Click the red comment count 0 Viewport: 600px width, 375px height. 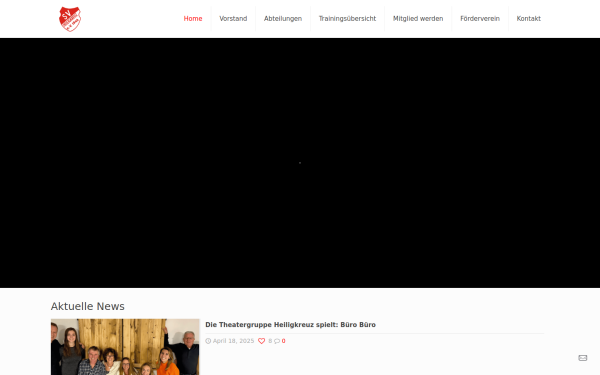coord(284,341)
